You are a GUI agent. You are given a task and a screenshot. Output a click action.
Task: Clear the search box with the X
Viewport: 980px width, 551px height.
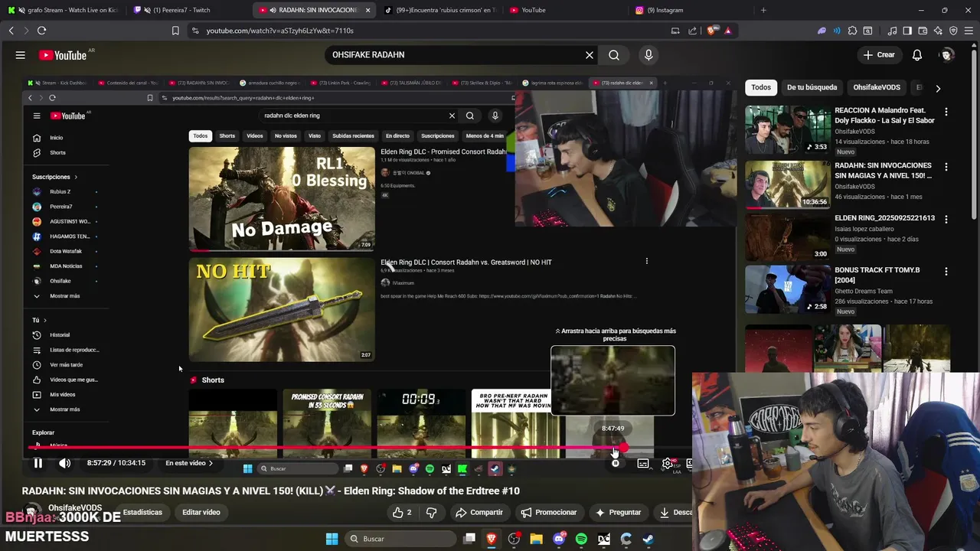(x=590, y=55)
